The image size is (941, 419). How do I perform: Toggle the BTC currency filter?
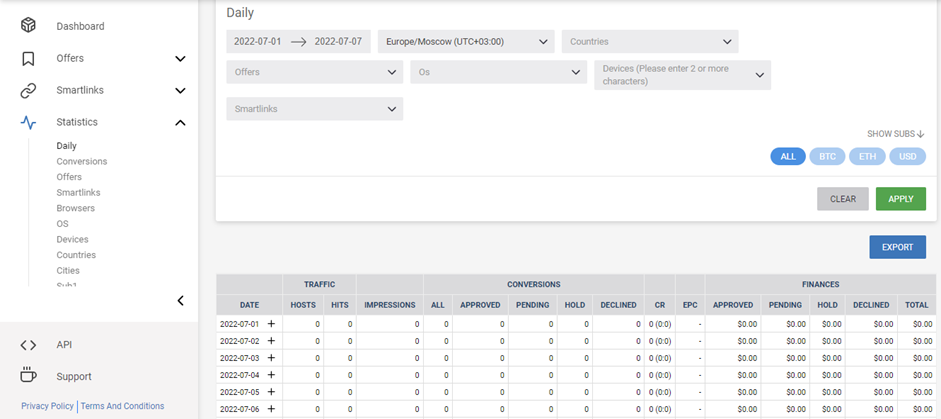(x=827, y=156)
